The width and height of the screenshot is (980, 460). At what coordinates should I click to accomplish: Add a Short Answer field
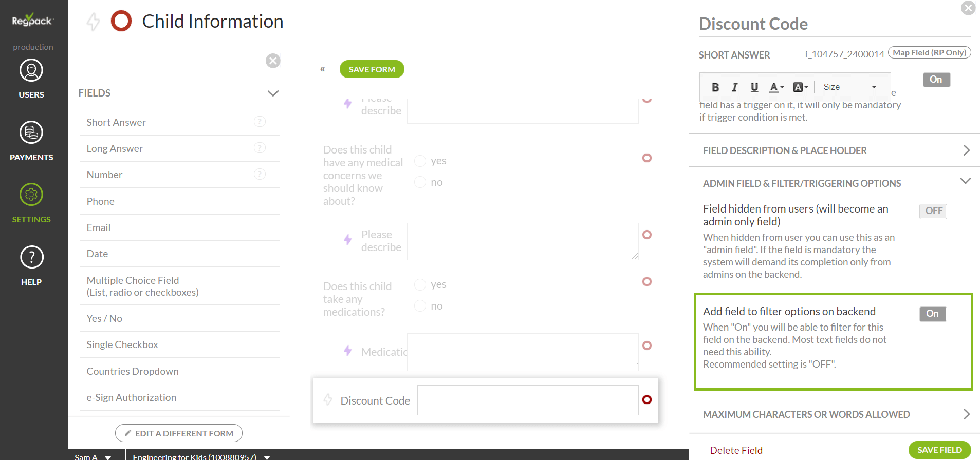pos(116,122)
